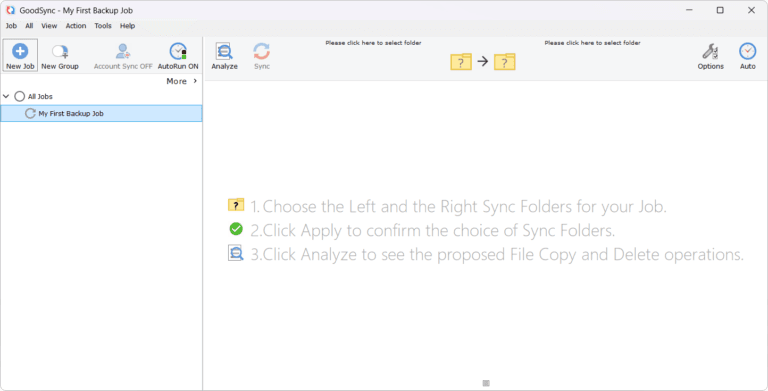Open the View menu

(49, 26)
